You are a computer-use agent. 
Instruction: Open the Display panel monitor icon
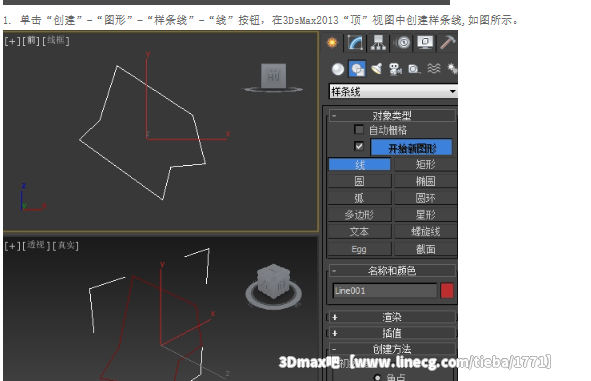pos(425,43)
